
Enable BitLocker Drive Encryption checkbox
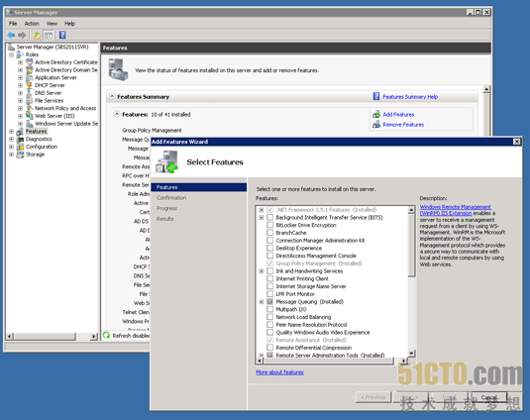pyautogui.click(x=269, y=225)
